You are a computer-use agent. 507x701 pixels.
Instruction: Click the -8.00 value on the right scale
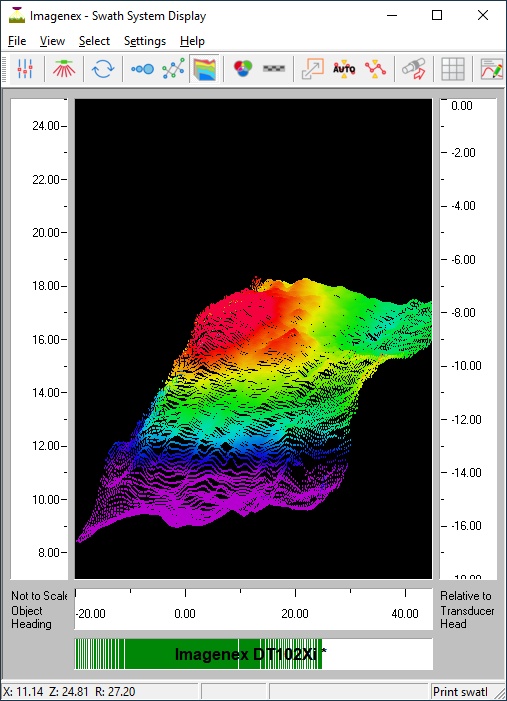click(x=464, y=313)
